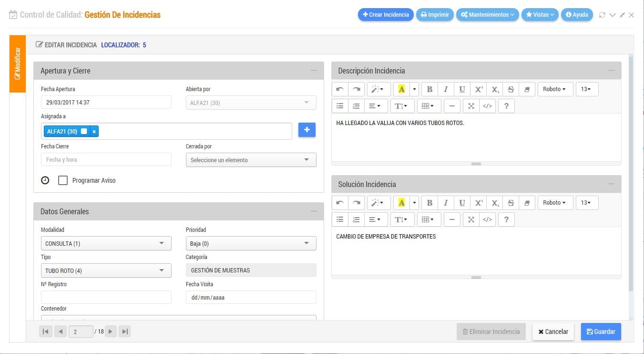Screen dimensions: 644x354
Task: Apply strikethrough in Descripción Incidencia editor
Action: [511, 89]
